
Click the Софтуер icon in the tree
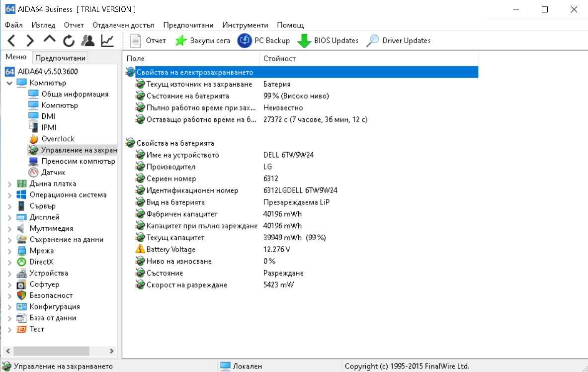point(21,284)
